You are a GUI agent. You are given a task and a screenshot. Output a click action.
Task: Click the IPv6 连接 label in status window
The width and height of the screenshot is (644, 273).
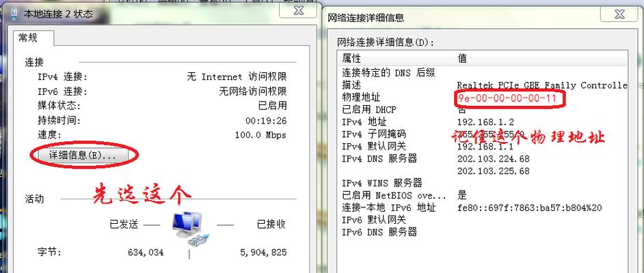[62, 91]
